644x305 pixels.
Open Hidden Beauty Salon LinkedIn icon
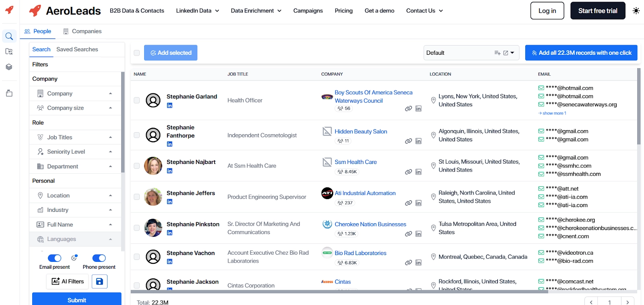[419, 141]
